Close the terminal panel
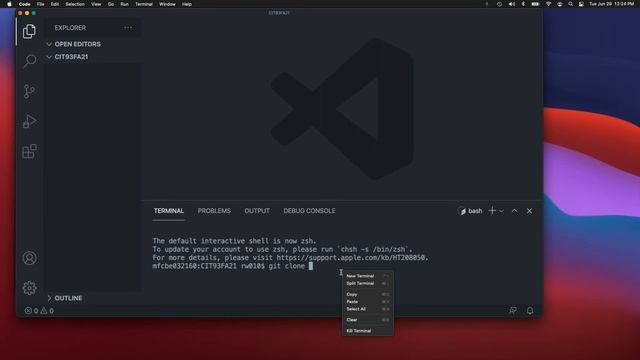 [529, 211]
